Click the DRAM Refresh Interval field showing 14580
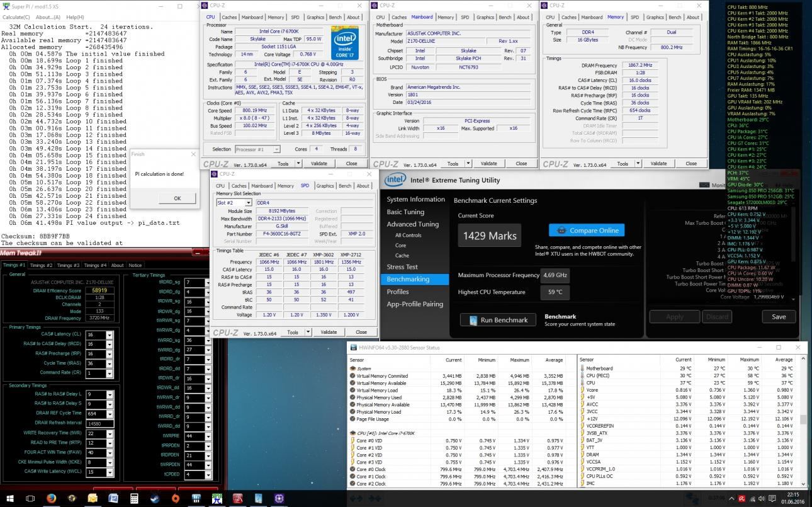The width and height of the screenshot is (812, 507). [x=101, y=423]
